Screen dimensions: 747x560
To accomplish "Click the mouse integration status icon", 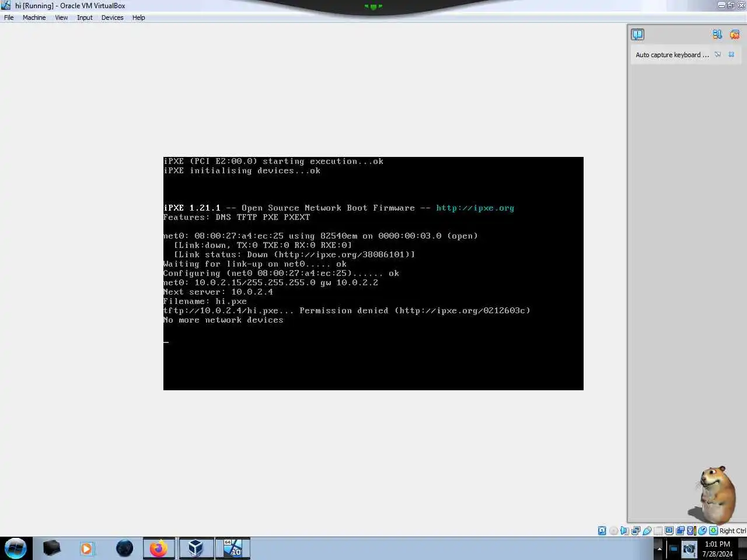I will click(702, 531).
